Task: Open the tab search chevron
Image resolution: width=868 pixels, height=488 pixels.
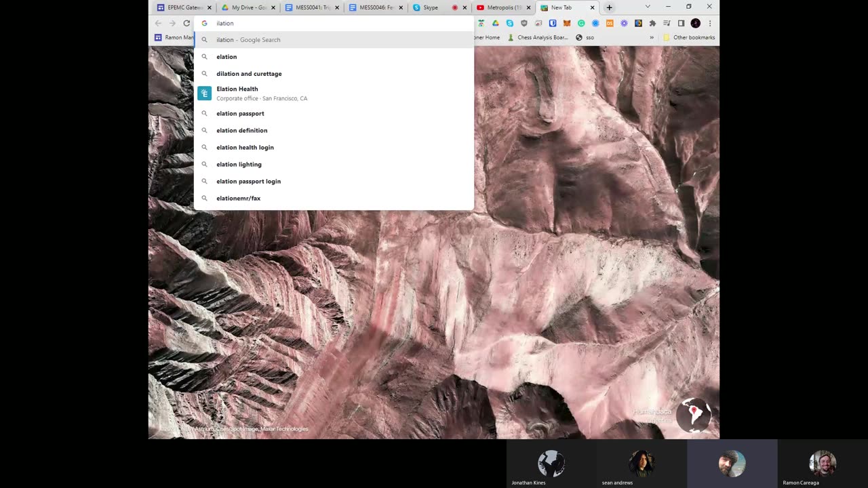Action: 648,7
